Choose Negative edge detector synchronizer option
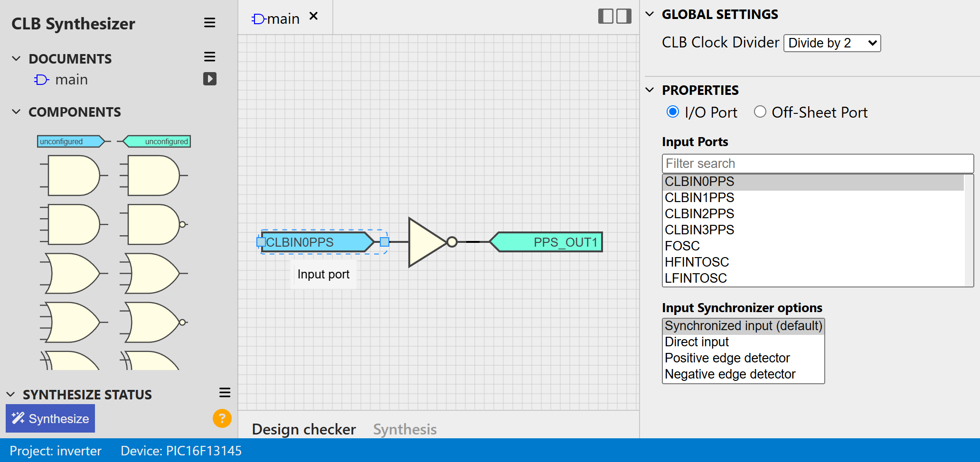This screenshot has height=462, width=980. (x=744, y=374)
